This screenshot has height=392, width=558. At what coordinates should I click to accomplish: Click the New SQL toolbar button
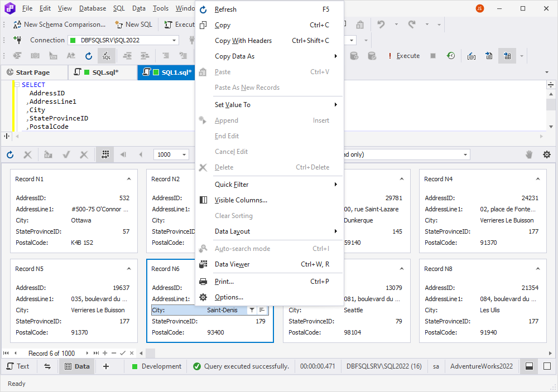click(x=133, y=25)
